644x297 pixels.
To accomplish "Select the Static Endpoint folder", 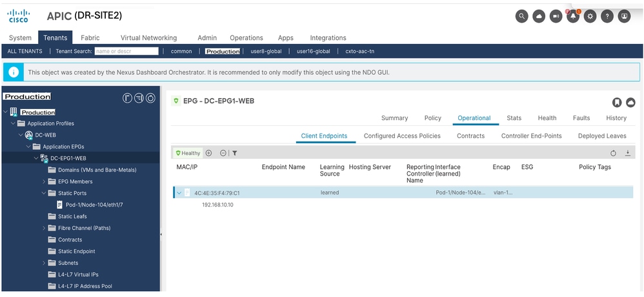I will pos(76,251).
